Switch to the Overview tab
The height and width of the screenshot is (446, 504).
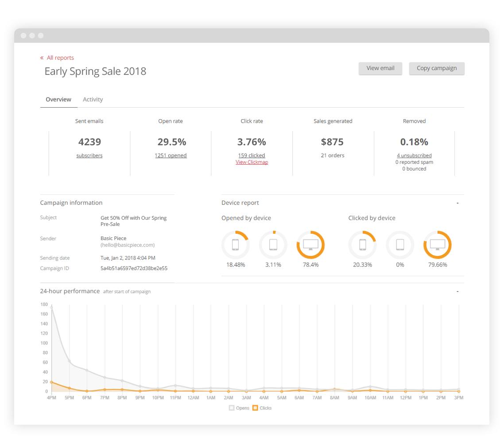coord(58,100)
